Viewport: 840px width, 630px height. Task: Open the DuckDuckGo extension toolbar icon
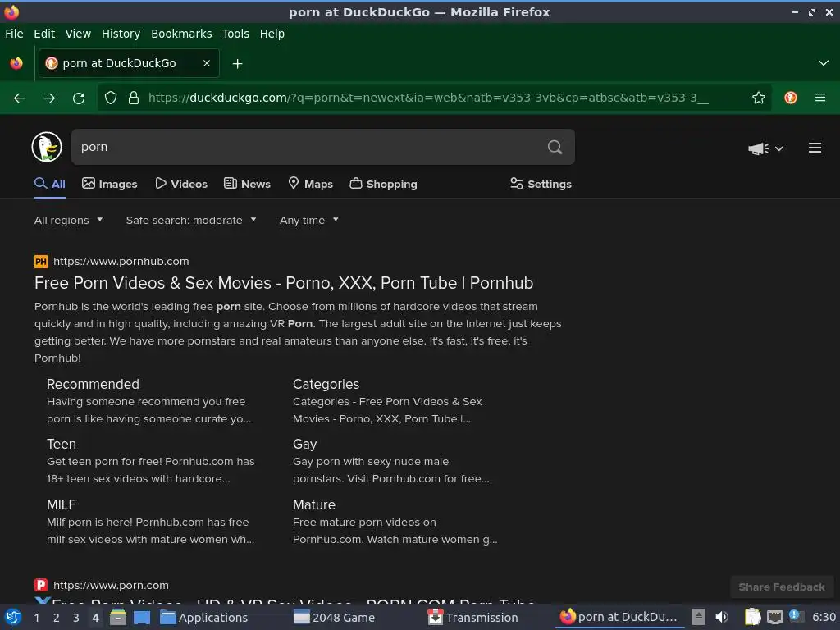point(790,98)
